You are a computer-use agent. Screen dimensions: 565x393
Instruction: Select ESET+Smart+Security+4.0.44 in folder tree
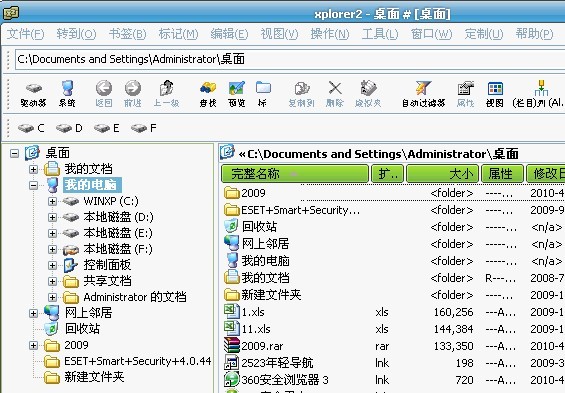(138, 361)
